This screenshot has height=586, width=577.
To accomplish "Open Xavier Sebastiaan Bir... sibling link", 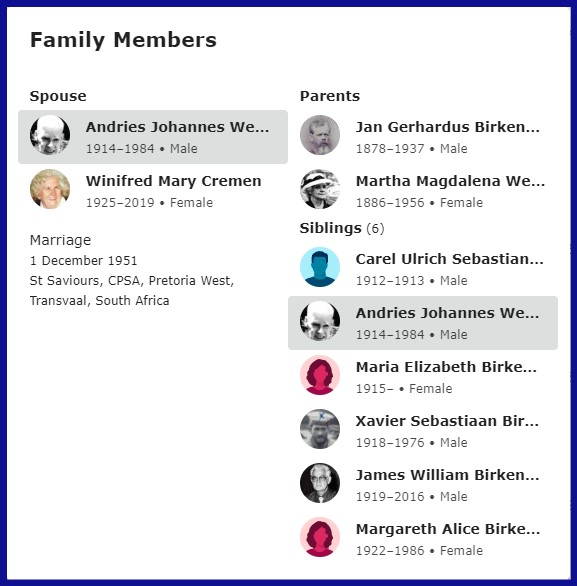I will [x=447, y=421].
